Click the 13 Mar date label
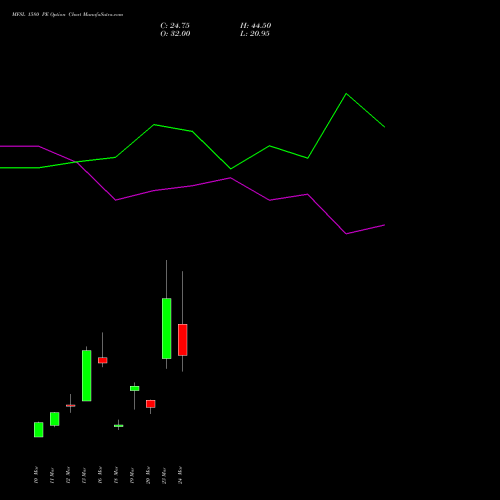Image resolution: width=500 pixels, height=500 pixels. 84,475
